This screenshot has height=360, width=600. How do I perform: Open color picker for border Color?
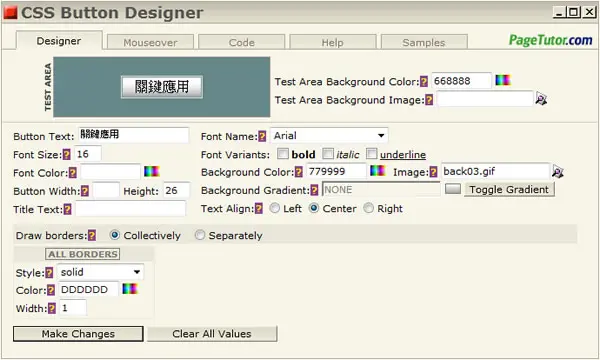pyautogui.click(x=130, y=288)
